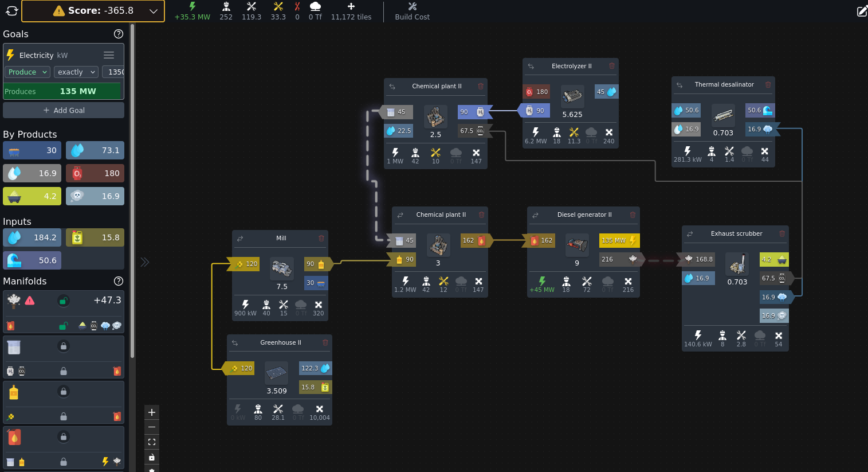Click the red warning triangle in exhaust manifold

pos(30,301)
